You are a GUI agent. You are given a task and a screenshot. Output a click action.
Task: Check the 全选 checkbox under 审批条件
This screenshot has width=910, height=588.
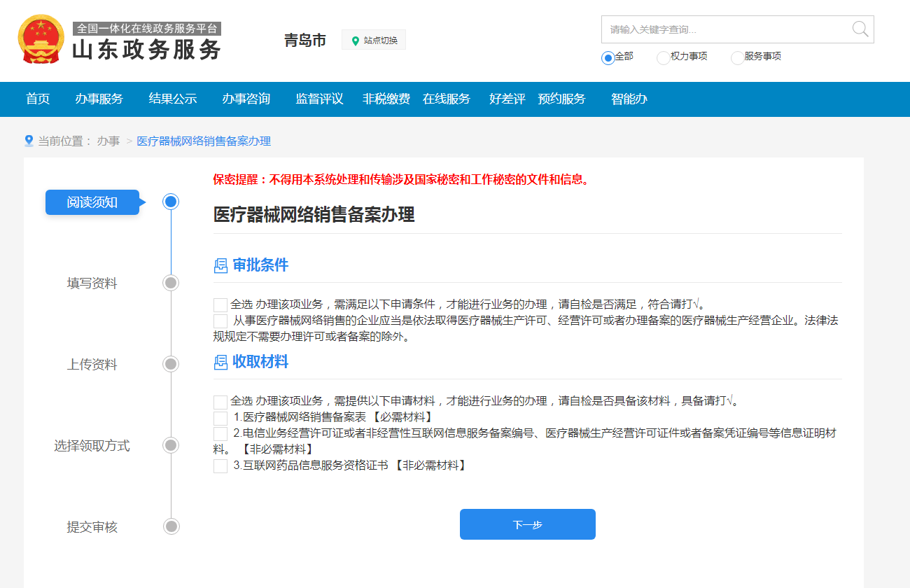[220, 304]
